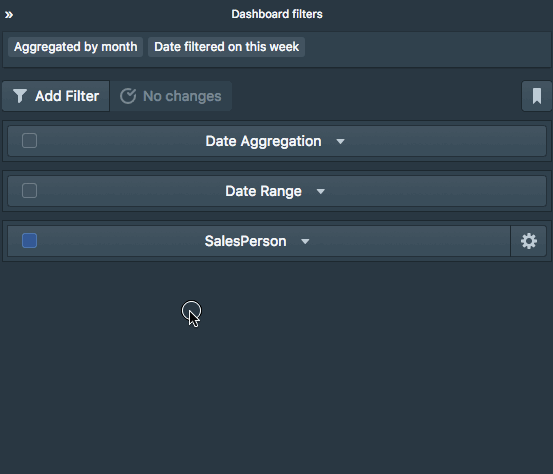Click the Date Range label text
The width and height of the screenshot is (553, 474).
263,191
